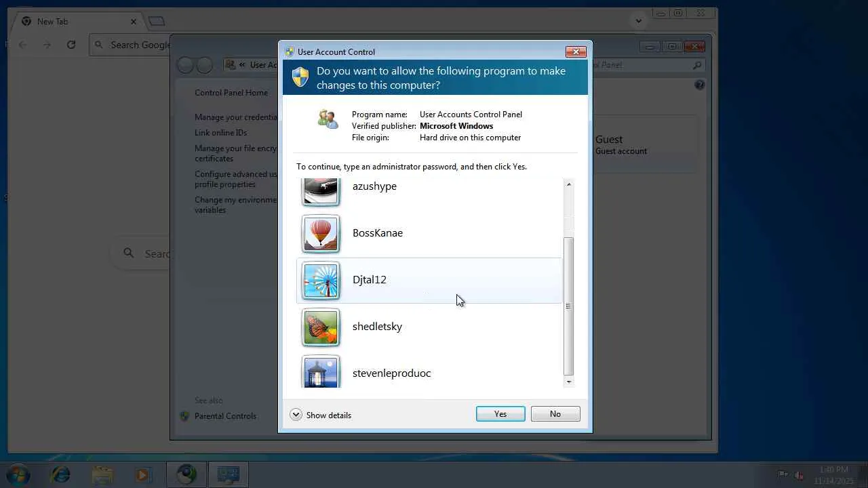Switch to Chrome via the taskbar icon
Screen dimensions: 868x488
click(186, 474)
